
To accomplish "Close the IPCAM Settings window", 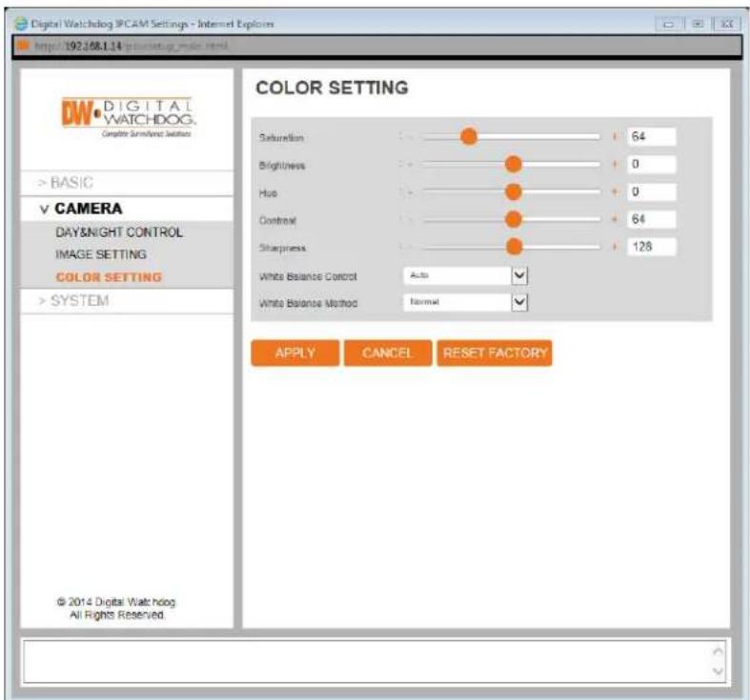I will coord(727,24).
